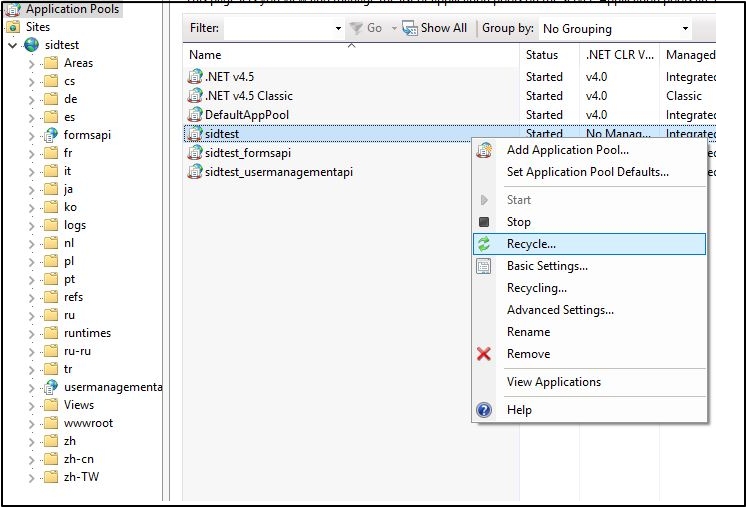Click the green Recycle icon in context menu
747x508 pixels.
pyautogui.click(x=485, y=244)
